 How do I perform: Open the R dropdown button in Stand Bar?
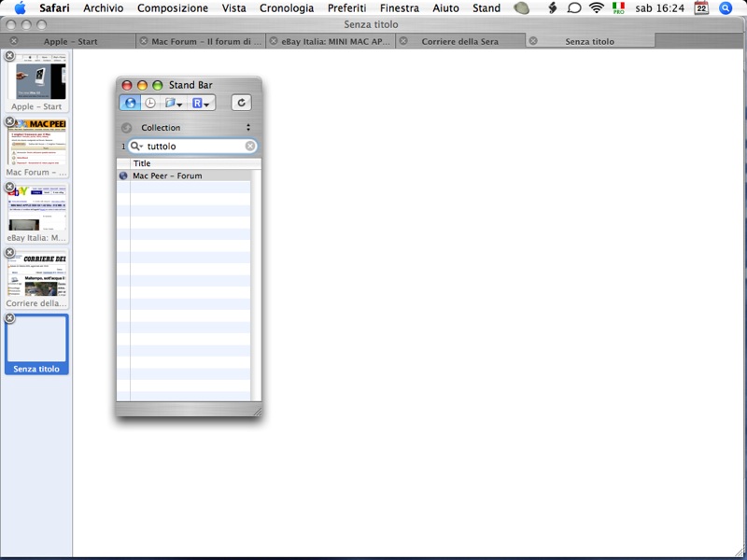[202, 103]
